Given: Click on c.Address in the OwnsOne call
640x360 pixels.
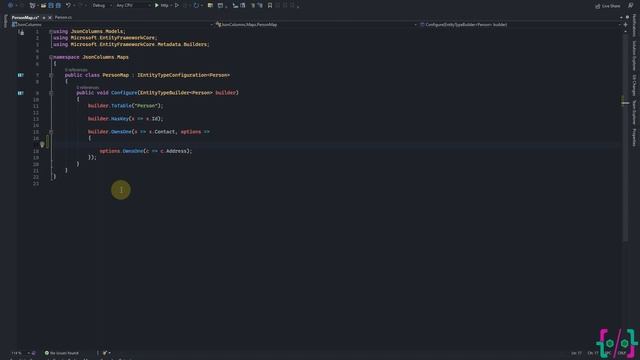Looking at the screenshot, I should click(x=173, y=151).
